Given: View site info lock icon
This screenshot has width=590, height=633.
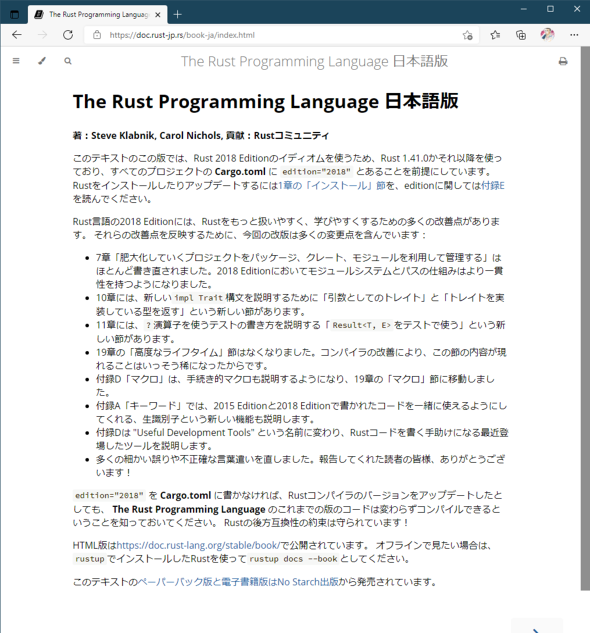Looking at the screenshot, I should [97, 35].
